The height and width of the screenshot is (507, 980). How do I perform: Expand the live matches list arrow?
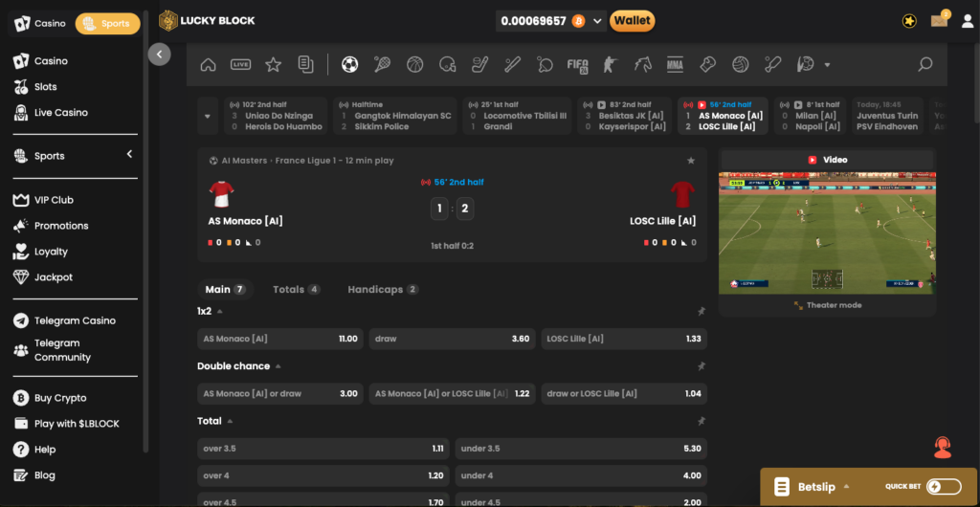[208, 116]
